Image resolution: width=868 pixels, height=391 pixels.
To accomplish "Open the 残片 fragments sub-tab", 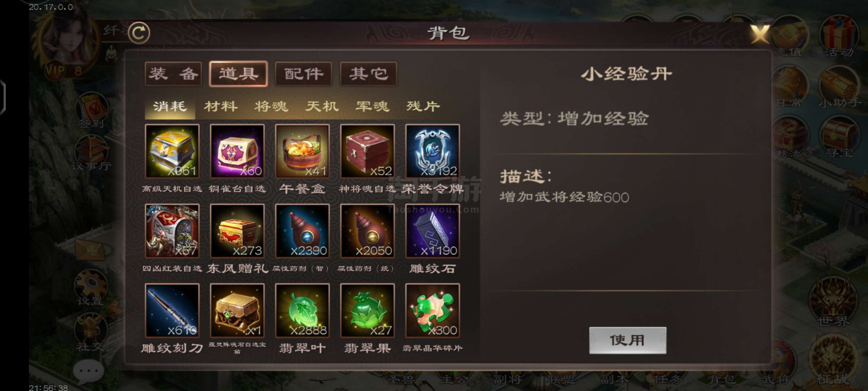I will click(423, 106).
